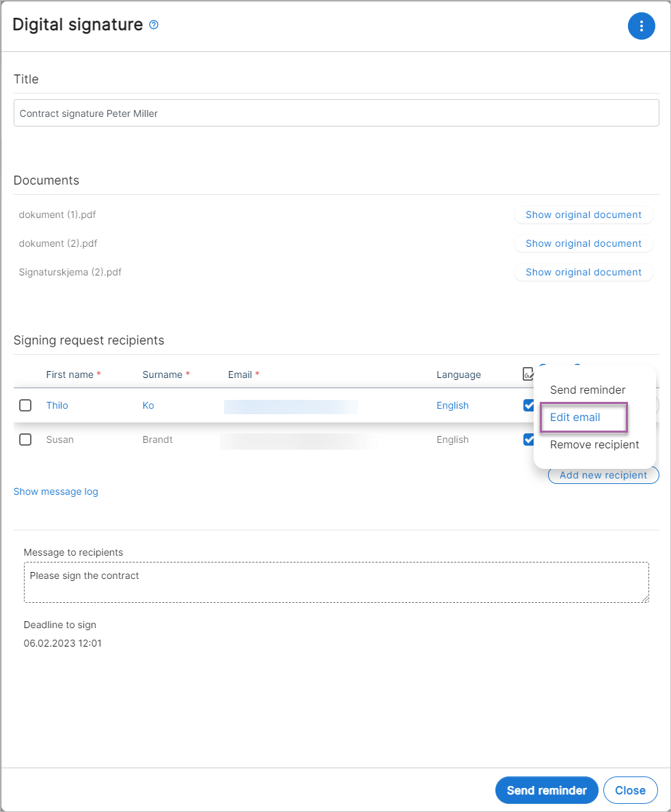Show original document for Signaturskjema (2).pdf
Viewport: 671px width, 812px height.
pyautogui.click(x=584, y=272)
